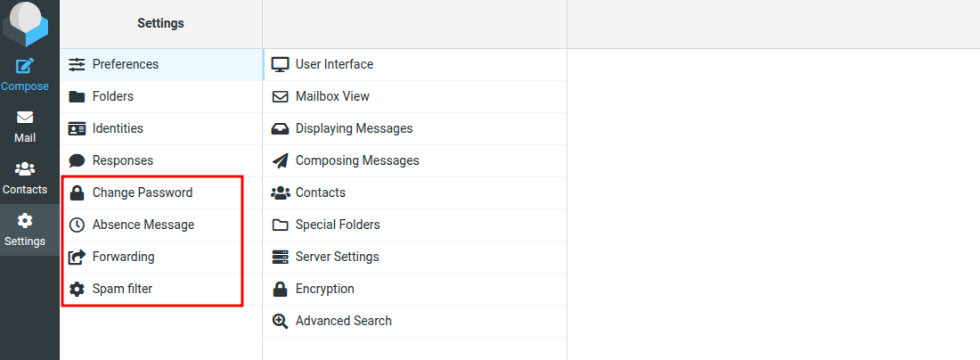Show Special Folders preferences

point(338,225)
